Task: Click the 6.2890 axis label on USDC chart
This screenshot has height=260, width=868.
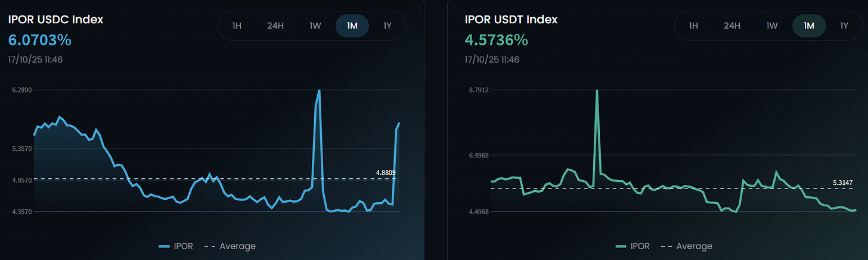Action: [21, 90]
